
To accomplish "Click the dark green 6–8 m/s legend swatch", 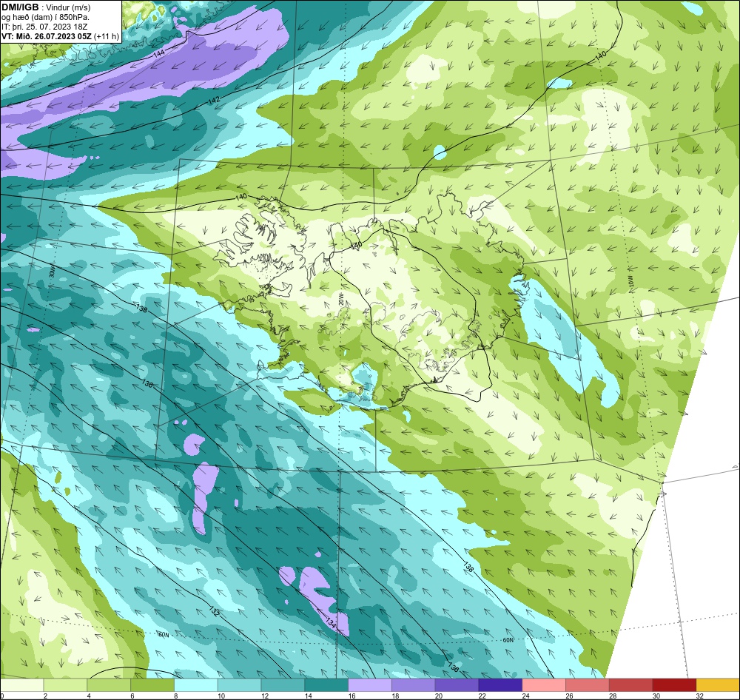I will pyautogui.click(x=152, y=685).
